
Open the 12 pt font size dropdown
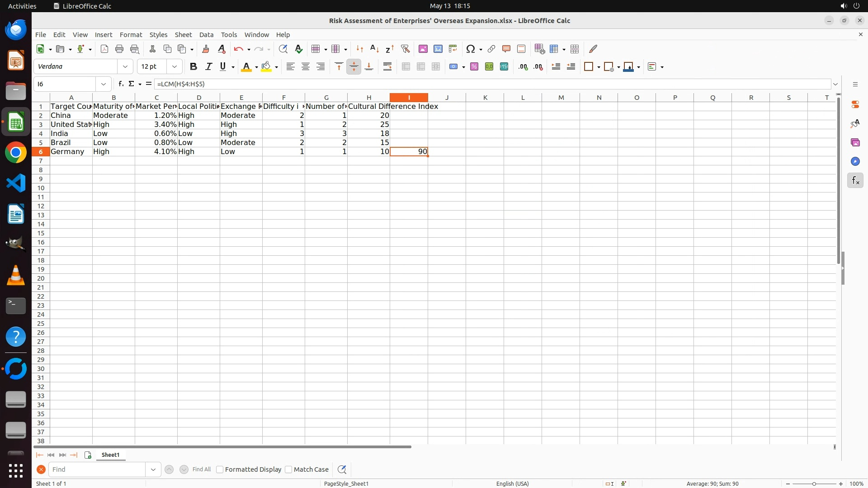click(175, 67)
